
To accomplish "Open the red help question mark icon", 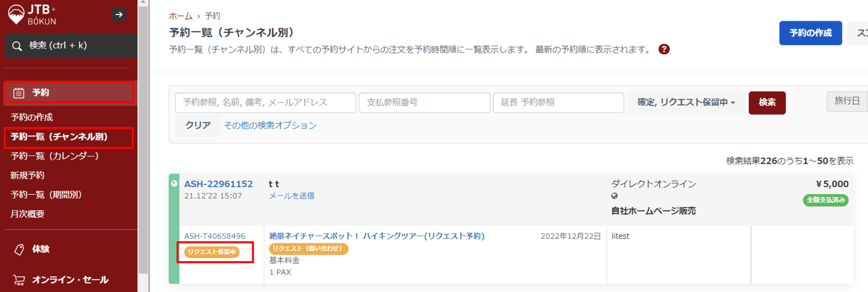I will click(x=664, y=49).
